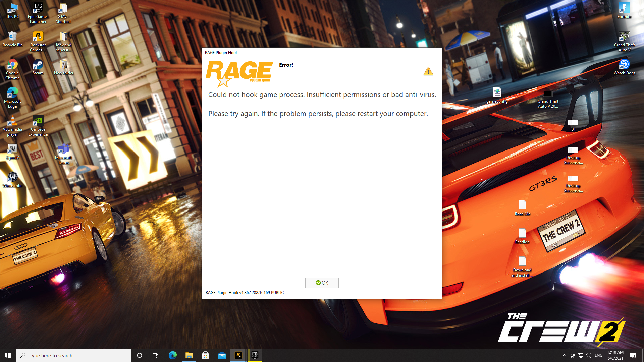
Task: Open the notifications action center
Action: click(x=633, y=355)
